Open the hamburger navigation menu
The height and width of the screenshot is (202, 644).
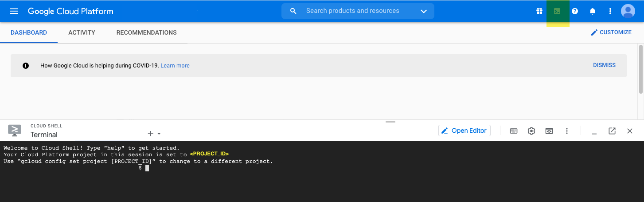coord(14,11)
